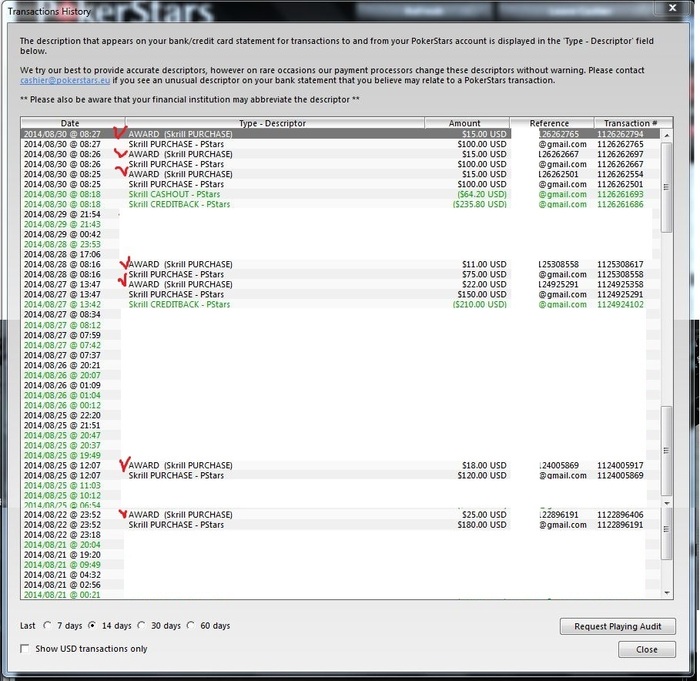Viewport: 700px width, 681px height.
Task: Sort by the Date column header
Action: (73, 123)
